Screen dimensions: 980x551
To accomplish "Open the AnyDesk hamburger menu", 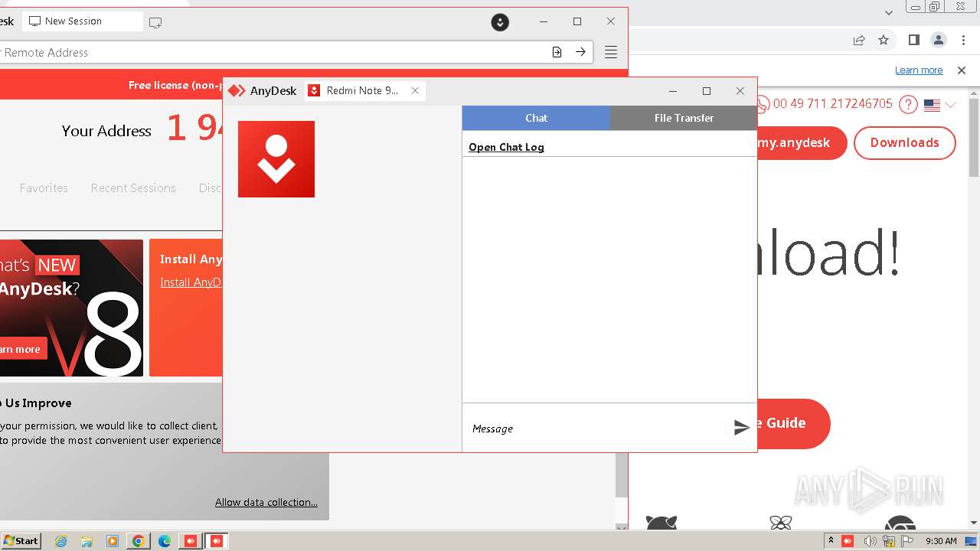I will pyautogui.click(x=610, y=52).
